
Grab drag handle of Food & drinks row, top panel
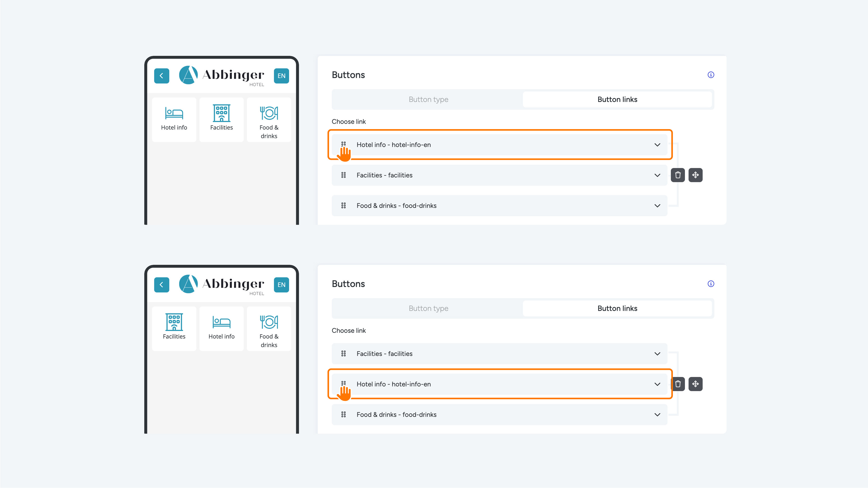point(343,205)
